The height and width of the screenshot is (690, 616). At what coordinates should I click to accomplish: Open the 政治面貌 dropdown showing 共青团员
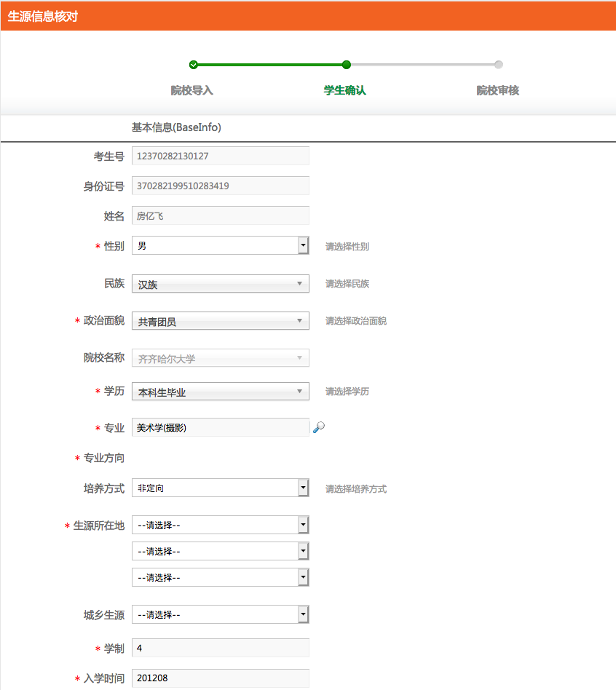tap(220, 321)
